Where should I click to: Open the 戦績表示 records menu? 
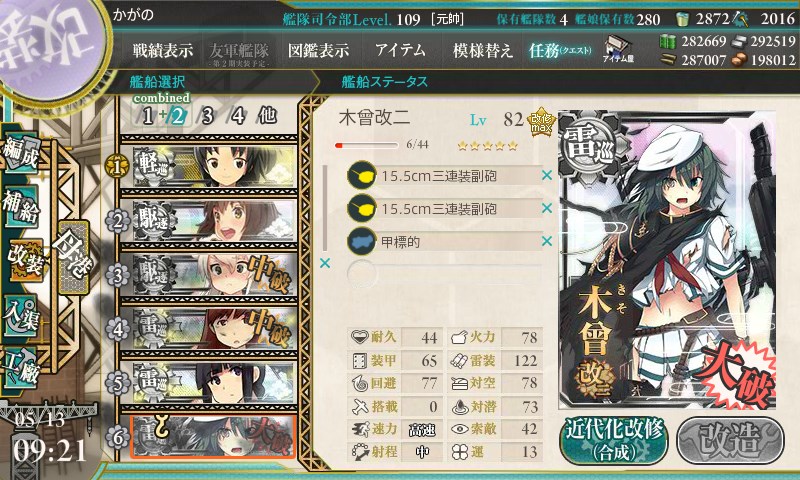coord(163,50)
